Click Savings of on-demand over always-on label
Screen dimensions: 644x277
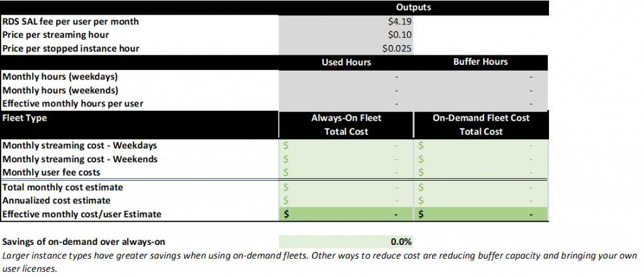[84, 242]
